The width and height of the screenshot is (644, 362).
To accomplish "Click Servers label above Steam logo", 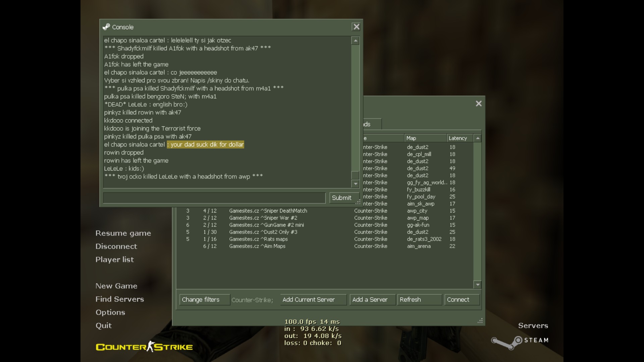I will coord(533,325).
